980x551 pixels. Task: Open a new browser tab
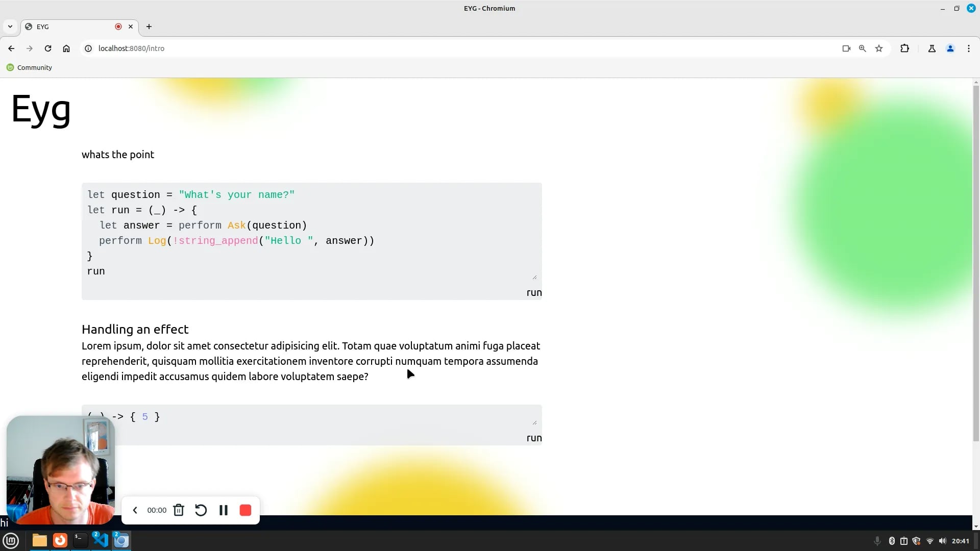click(x=149, y=27)
